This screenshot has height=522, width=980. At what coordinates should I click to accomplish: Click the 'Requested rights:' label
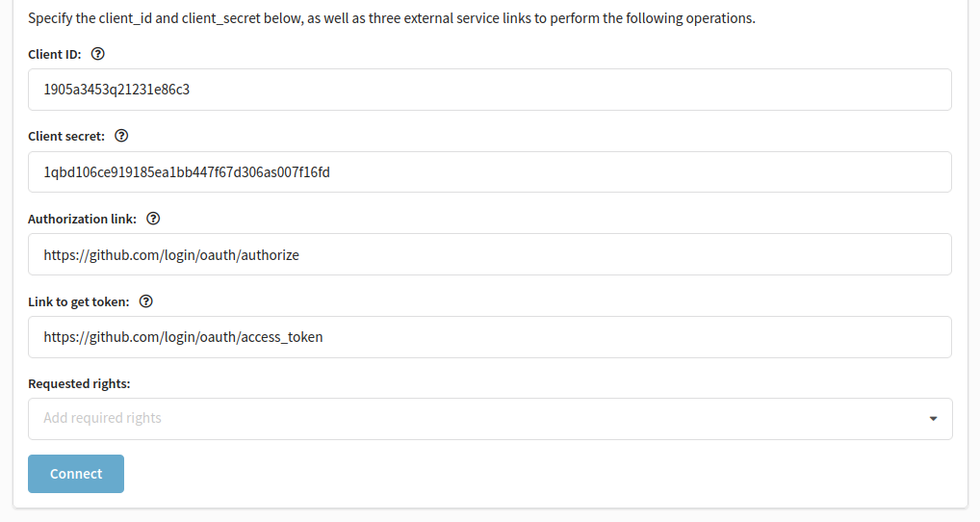79,384
